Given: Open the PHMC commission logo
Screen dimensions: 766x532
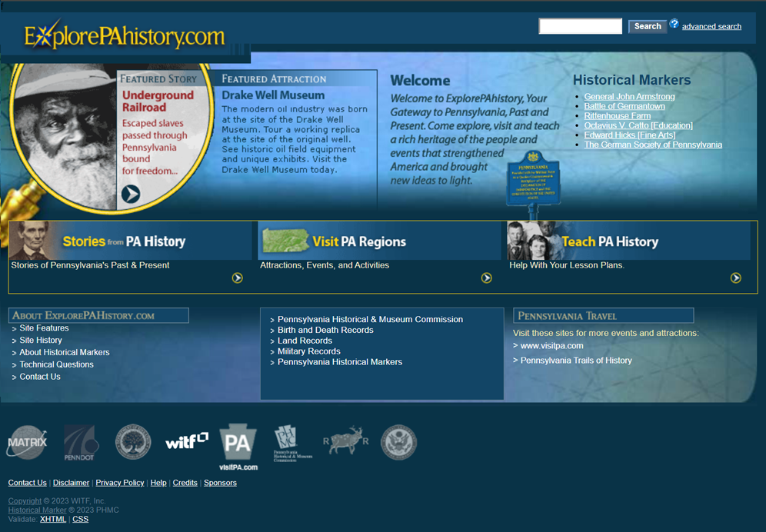Looking at the screenshot, I should (x=292, y=443).
